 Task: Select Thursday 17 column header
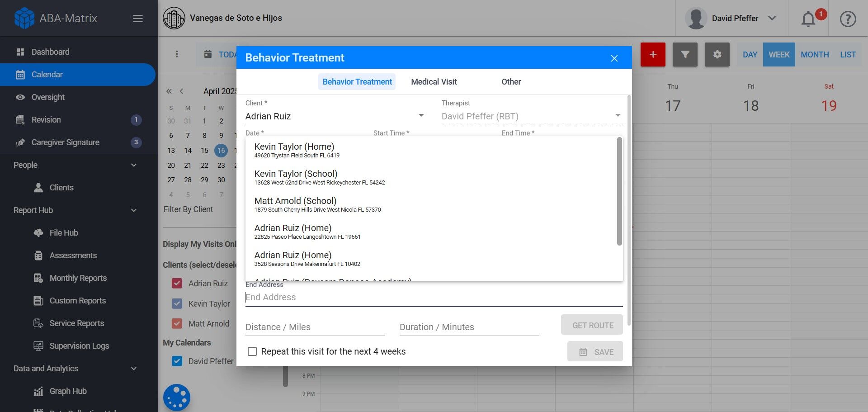(673, 99)
